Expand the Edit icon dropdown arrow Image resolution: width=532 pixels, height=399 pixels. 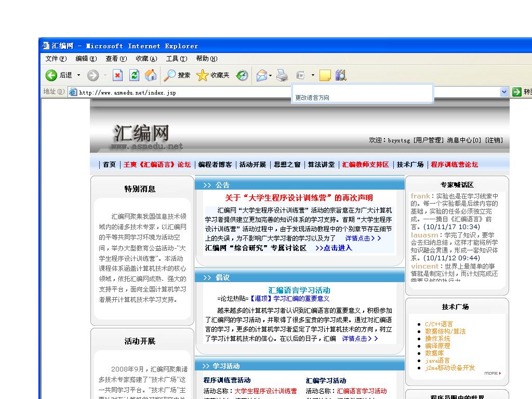[x=313, y=75]
